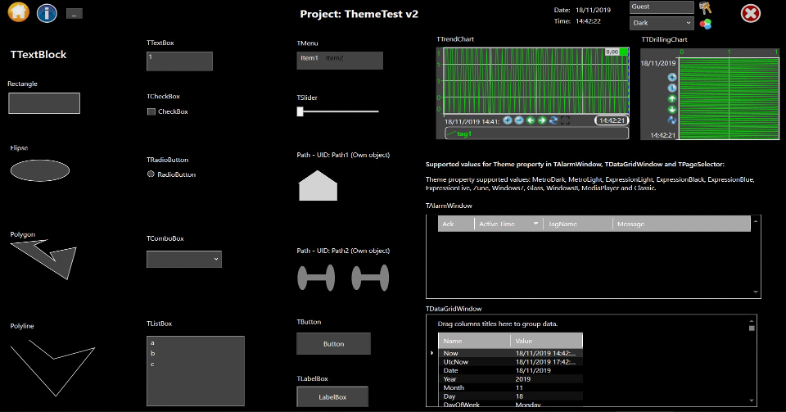Toggle the CheckBox under TCheckBox
Screen dimensions: 786x412
tap(152, 111)
